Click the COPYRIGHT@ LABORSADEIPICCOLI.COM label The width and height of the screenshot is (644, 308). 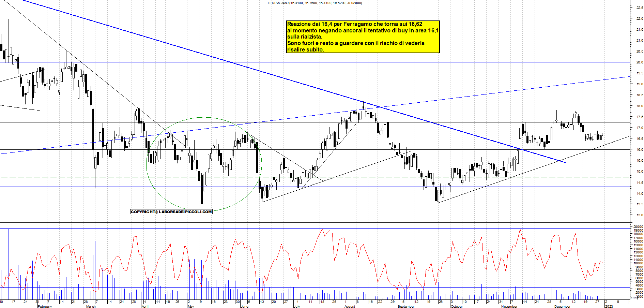pos(171,212)
